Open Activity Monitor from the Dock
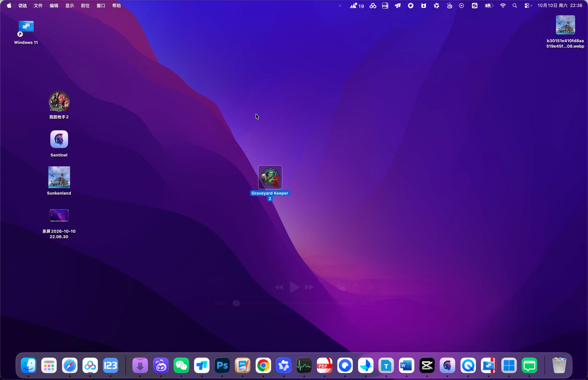The height and width of the screenshot is (380, 588). (x=304, y=365)
